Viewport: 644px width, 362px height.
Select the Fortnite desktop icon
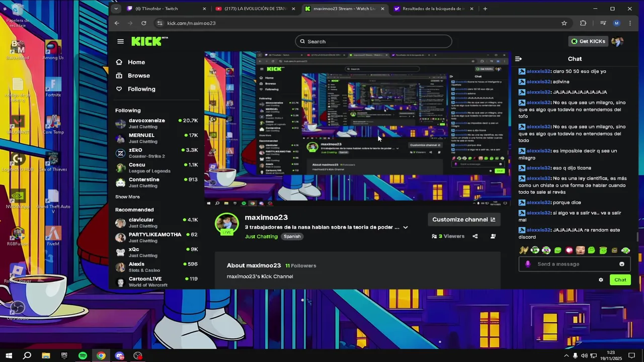coord(53,87)
